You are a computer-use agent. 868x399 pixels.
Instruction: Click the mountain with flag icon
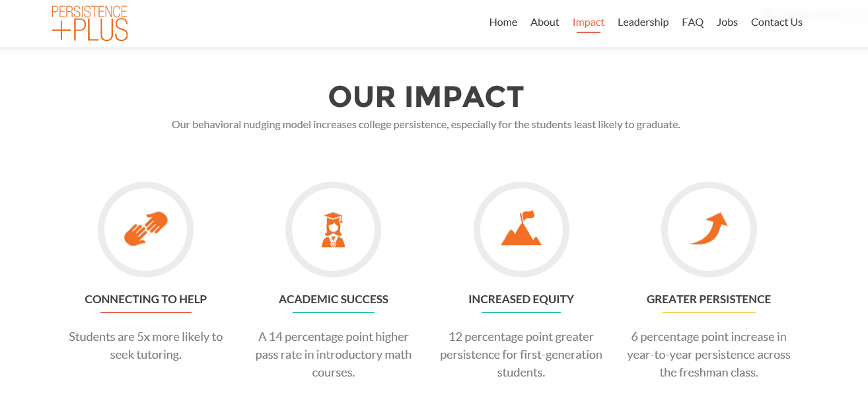[521, 229]
